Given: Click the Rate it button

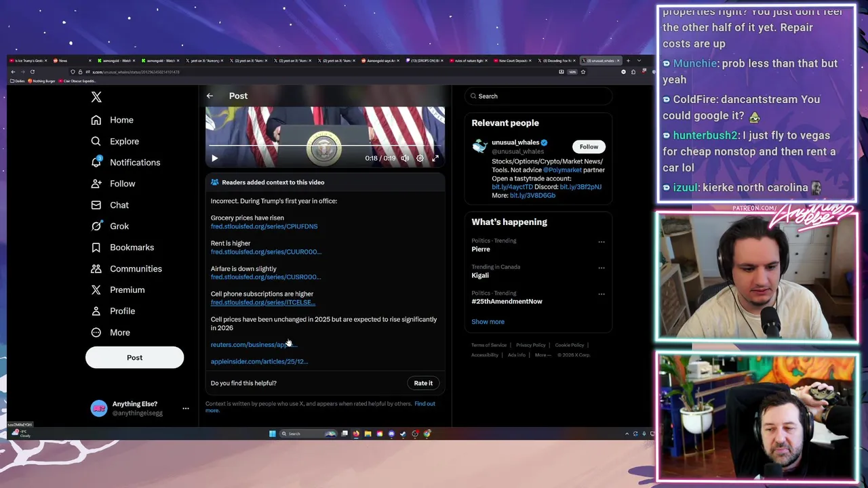Looking at the screenshot, I should (x=423, y=383).
